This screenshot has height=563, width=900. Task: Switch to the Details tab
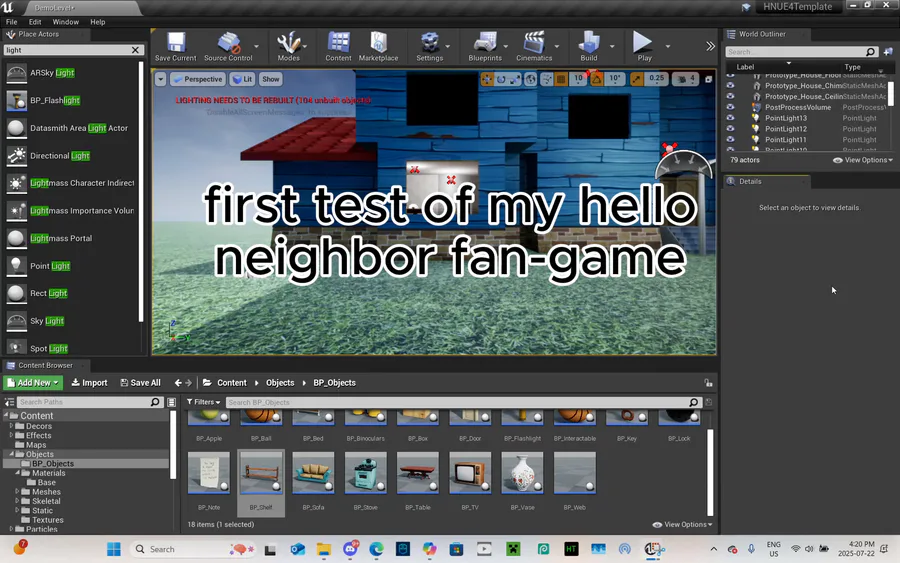750,181
